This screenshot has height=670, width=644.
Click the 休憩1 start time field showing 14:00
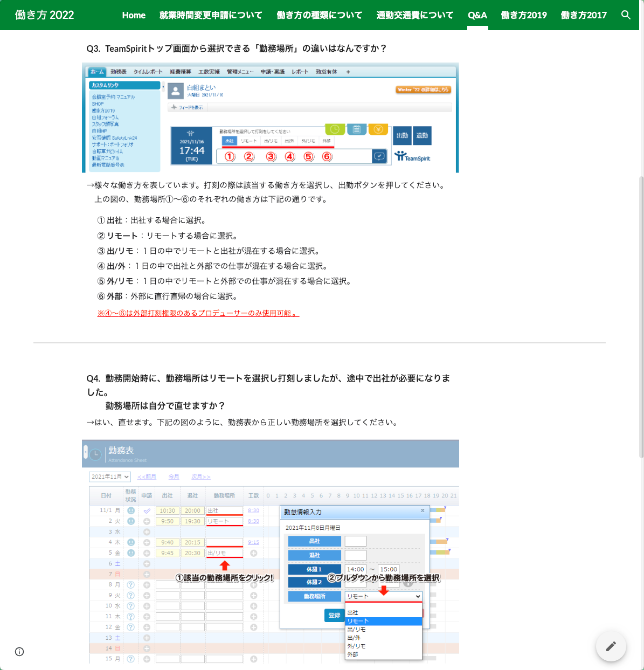point(355,569)
